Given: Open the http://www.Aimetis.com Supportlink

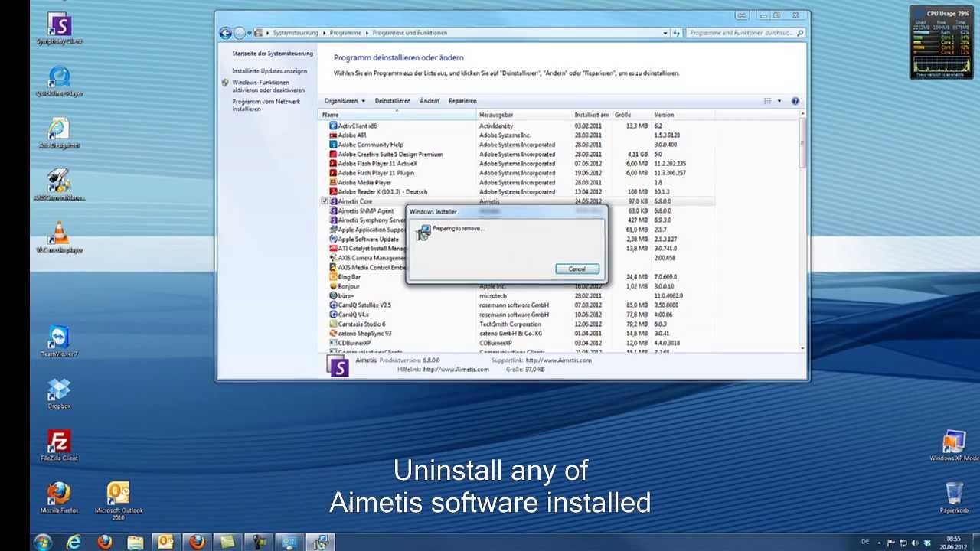Looking at the screenshot, I should (558, 360).
